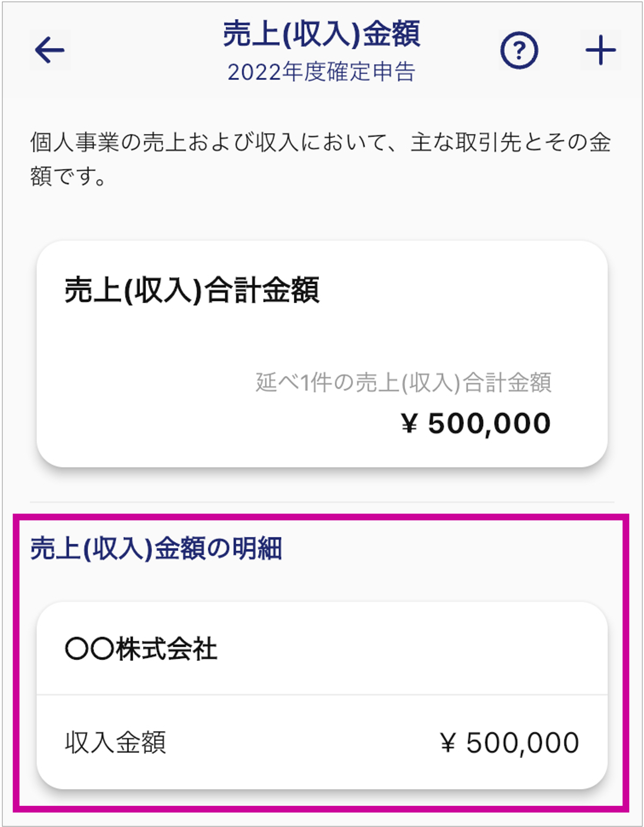Click the yen symbol beside the bold total
Screen dimensions: 644x827
tap(409, 423)
